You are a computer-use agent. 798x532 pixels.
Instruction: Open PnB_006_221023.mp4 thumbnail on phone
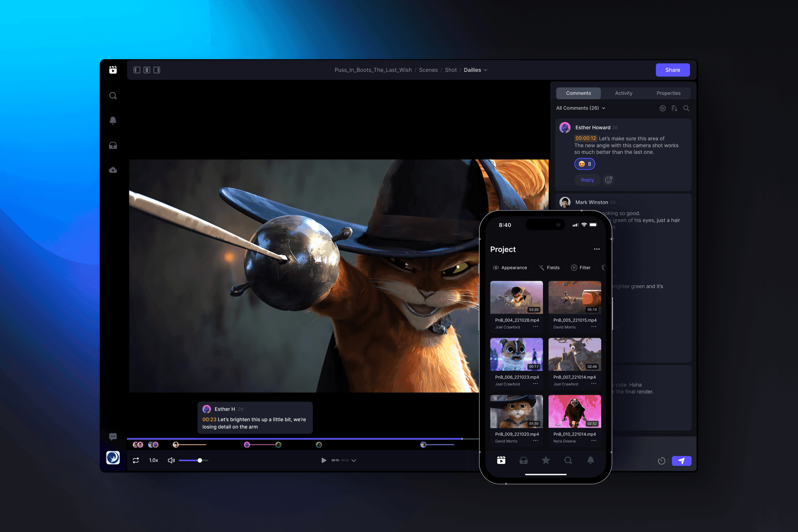(516, 354)
